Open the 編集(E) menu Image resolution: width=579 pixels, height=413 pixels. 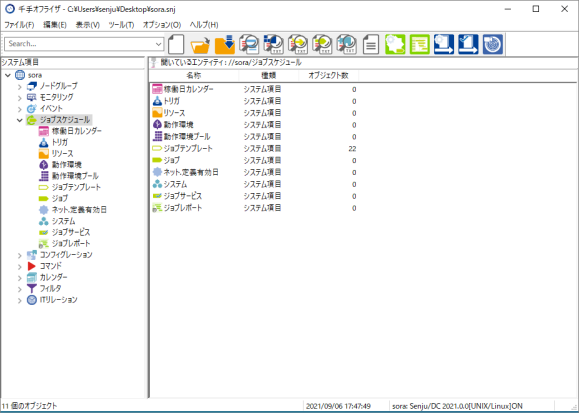pos(55,25)
